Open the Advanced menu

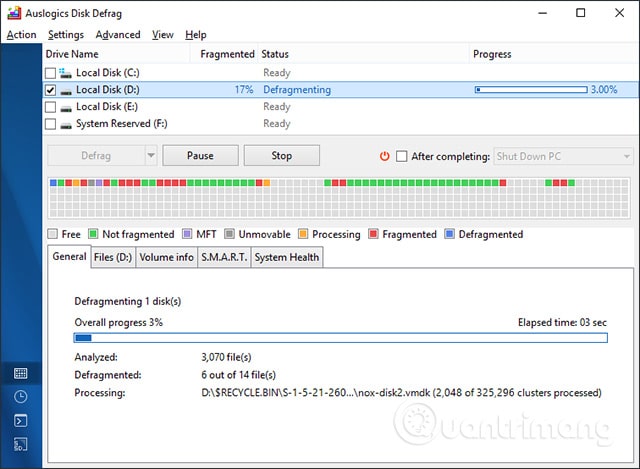coord(118,35)
